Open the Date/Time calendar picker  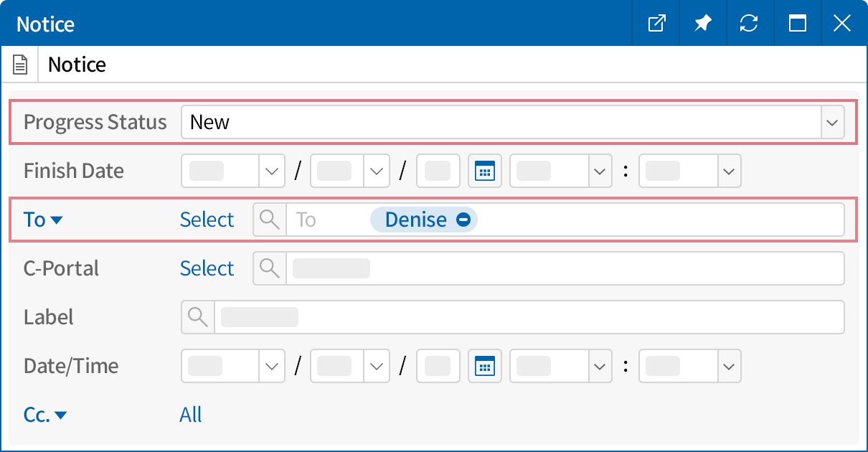click(485, 366)
